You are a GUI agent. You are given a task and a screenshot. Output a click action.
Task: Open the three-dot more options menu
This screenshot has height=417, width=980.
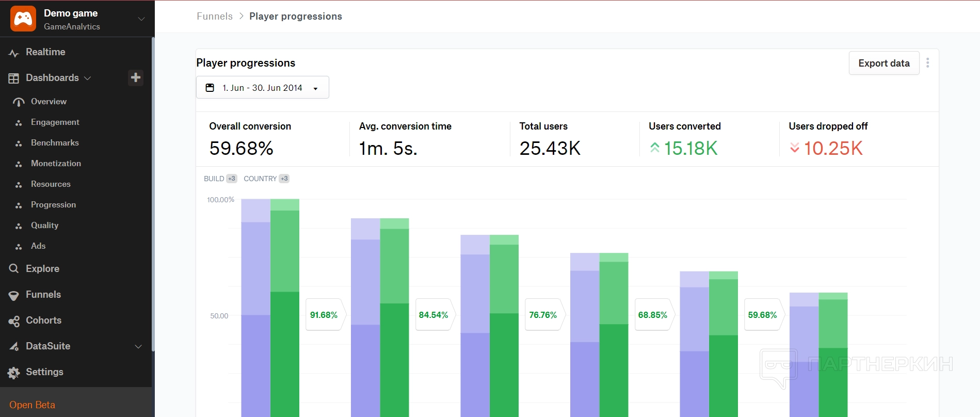point(927,63)
